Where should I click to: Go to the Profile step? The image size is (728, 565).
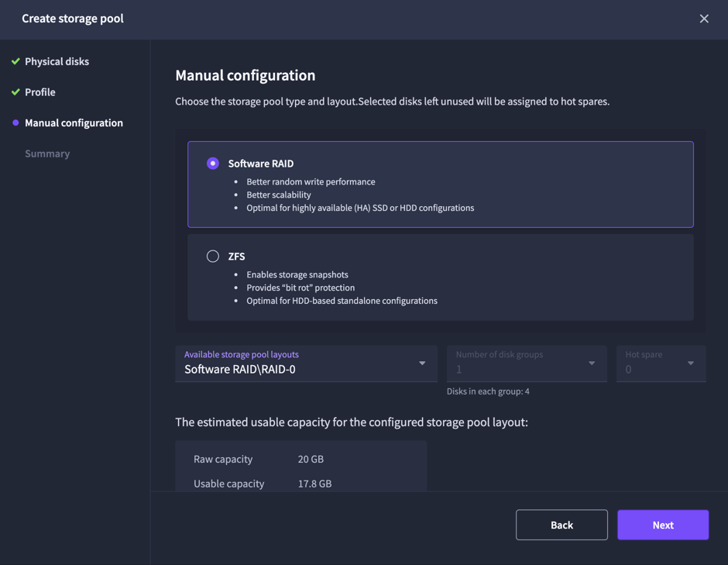click(x=40, y=92)
